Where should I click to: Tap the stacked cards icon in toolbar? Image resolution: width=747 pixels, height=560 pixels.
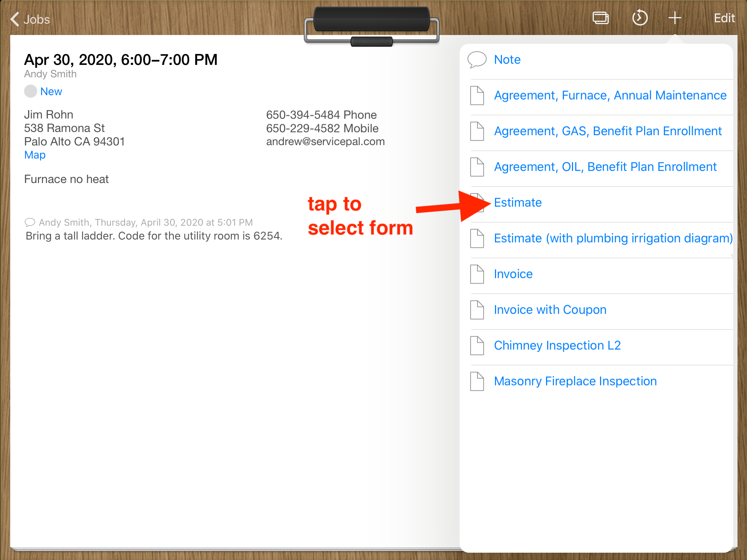(600, 18)
